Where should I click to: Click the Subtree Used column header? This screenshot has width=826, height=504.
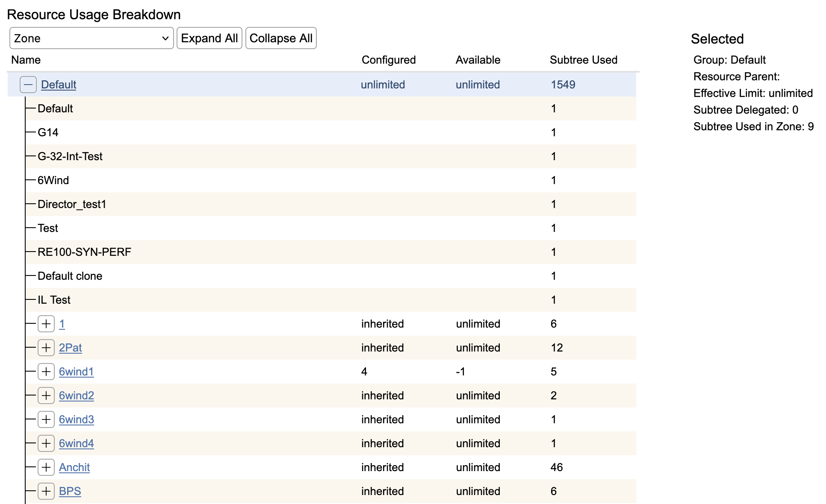point(584,60)
